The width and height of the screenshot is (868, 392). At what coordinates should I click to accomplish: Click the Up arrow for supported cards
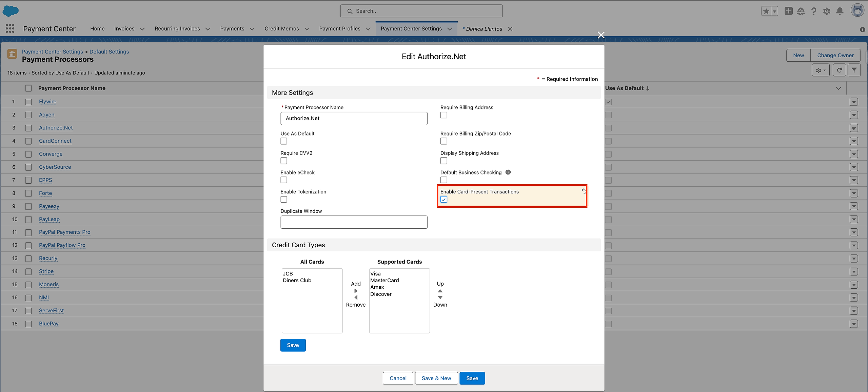tap(440, 291)
